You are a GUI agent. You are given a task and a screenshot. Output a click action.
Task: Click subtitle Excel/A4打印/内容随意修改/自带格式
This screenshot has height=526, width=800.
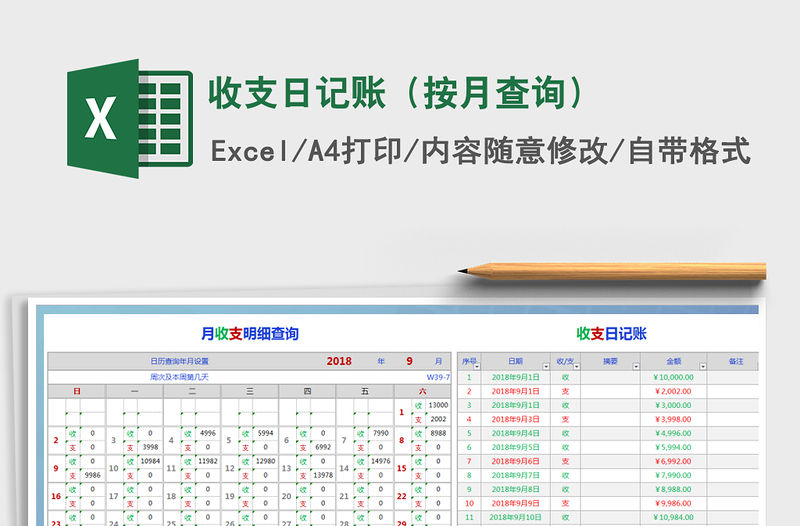(481, 151)
